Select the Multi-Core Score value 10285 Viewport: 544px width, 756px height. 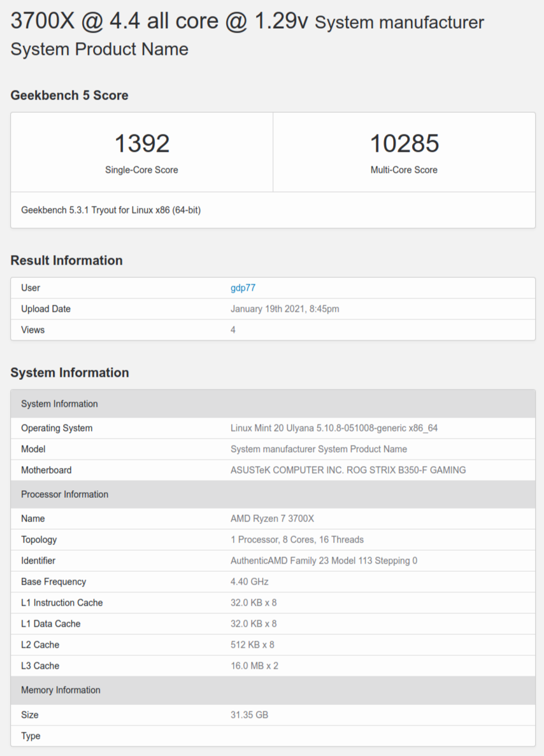[x=404, y=143]
